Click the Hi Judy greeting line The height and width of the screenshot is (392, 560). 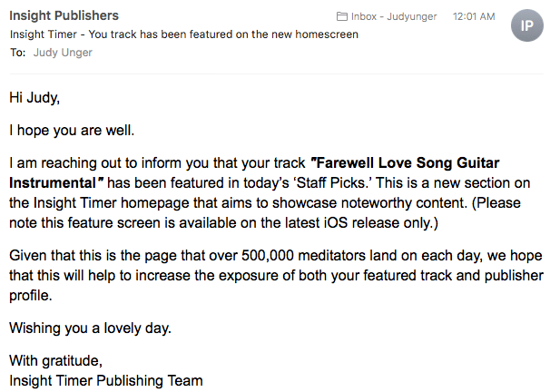[x=35, y=96]
